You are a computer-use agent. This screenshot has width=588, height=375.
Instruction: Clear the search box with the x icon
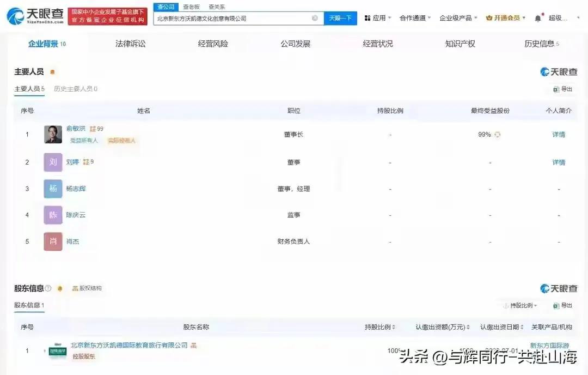315,18
